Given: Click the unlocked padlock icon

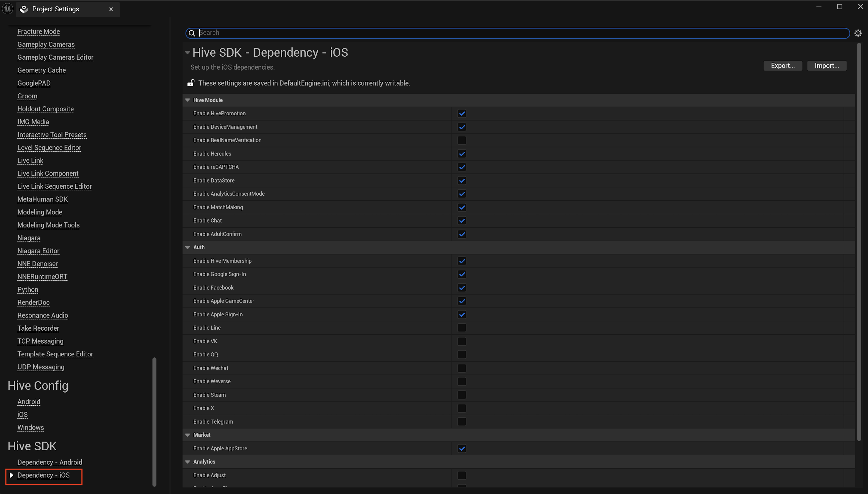Looking at the screenshot, I should click(191, 83).
